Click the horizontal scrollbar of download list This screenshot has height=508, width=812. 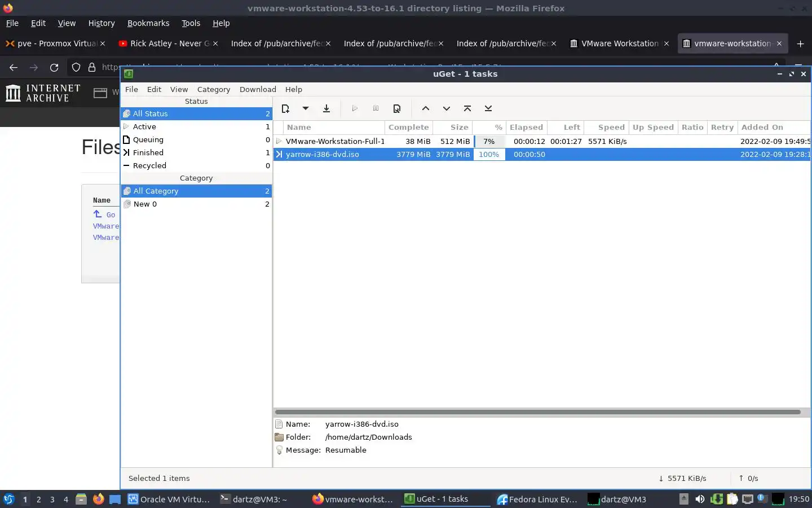[538, 412]
